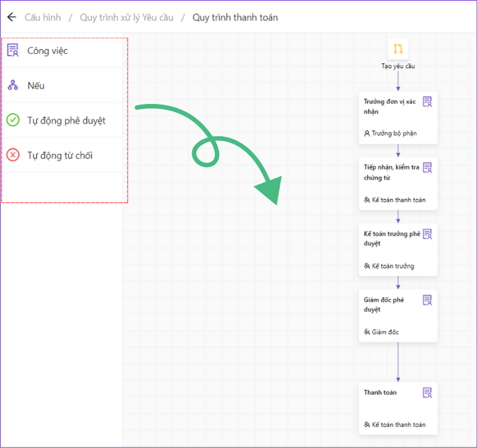Click the red Tự động từ chối icon

coord(13,155)
